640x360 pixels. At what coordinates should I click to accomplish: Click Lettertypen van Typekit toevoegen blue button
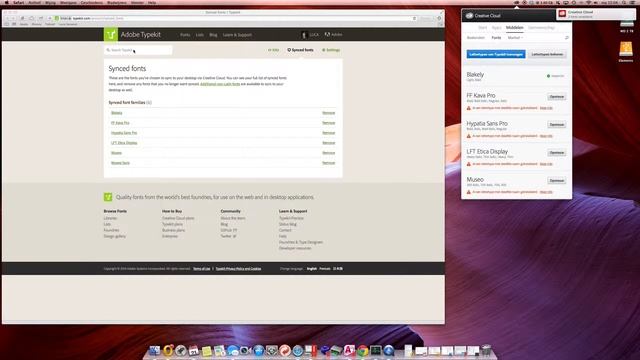pyautogui.click(x=496, y=54)
